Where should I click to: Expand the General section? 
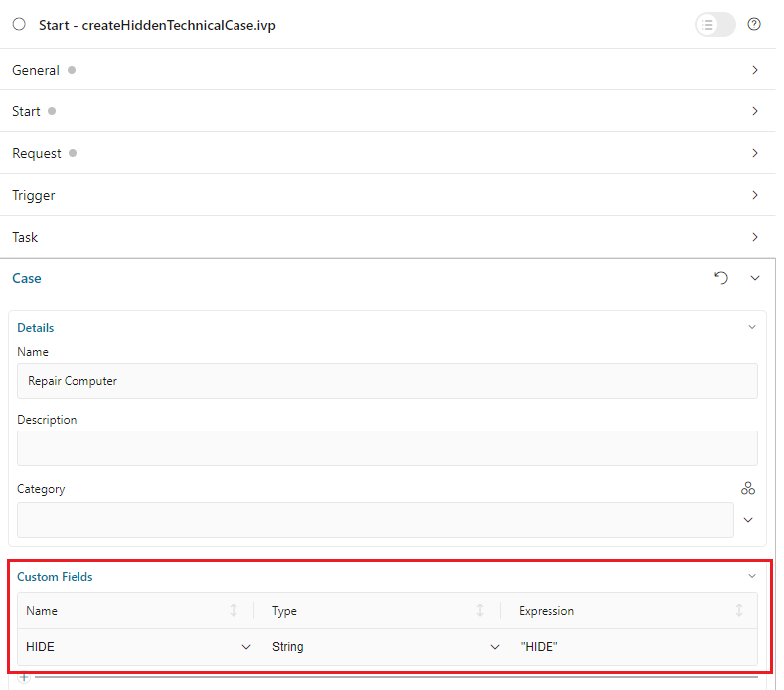(x=755, y=70)
